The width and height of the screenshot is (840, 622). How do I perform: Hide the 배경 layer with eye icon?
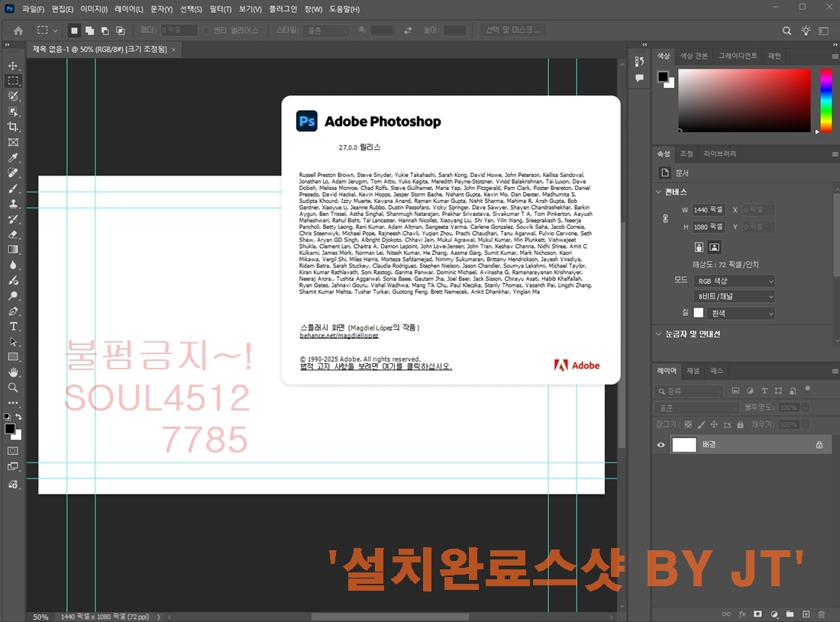661,445
